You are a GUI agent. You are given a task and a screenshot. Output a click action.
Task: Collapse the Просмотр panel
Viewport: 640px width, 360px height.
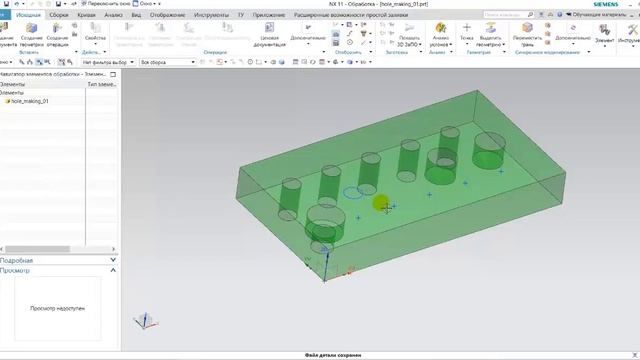click(113, 270)
